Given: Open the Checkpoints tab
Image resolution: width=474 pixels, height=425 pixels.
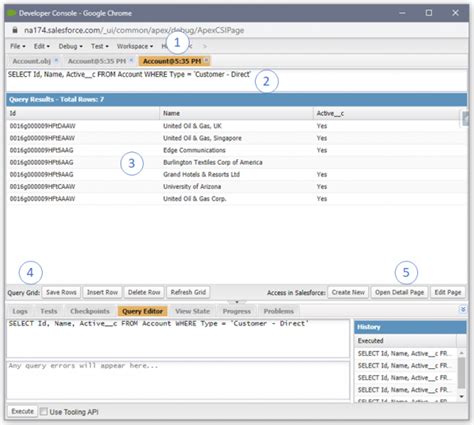Looking at the screenshot, I should coord(90,311).
